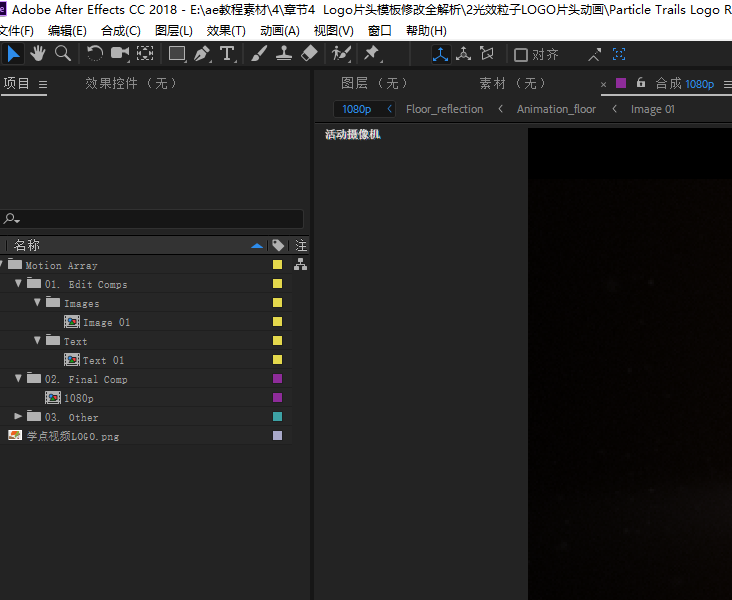Click the Image 01 composition icon
Screen dimensions: 732x600
coord(72,322)
